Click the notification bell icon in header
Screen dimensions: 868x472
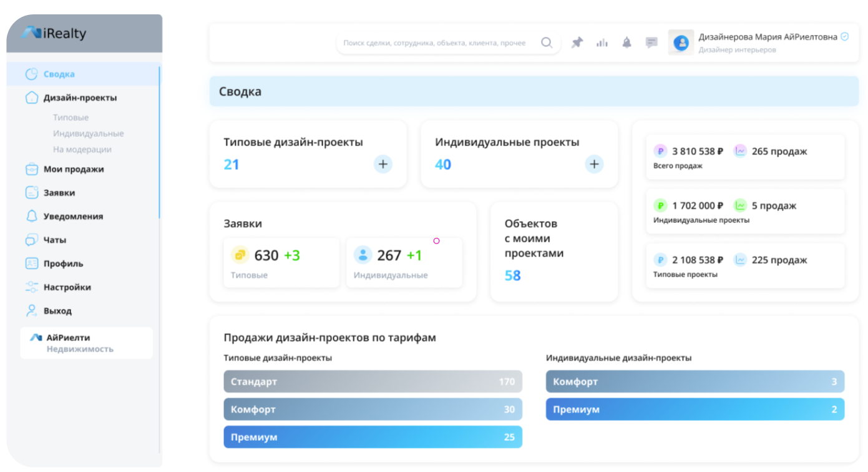[x=627, y=43]
